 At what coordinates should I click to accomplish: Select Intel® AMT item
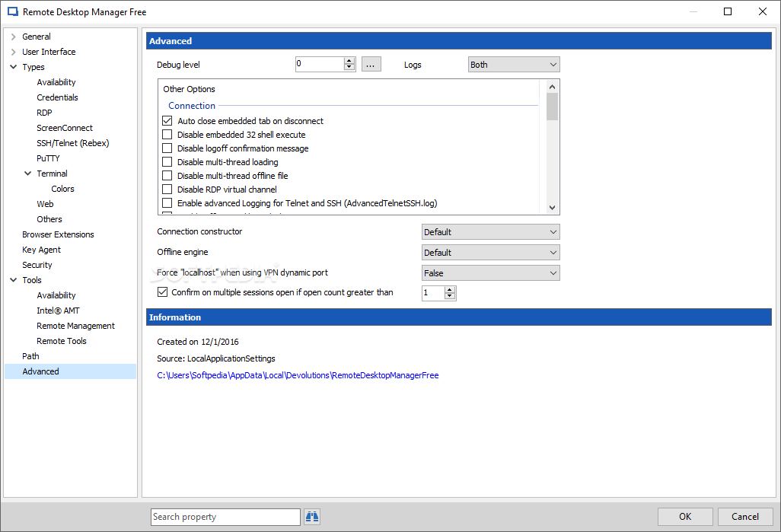[59, 311]
